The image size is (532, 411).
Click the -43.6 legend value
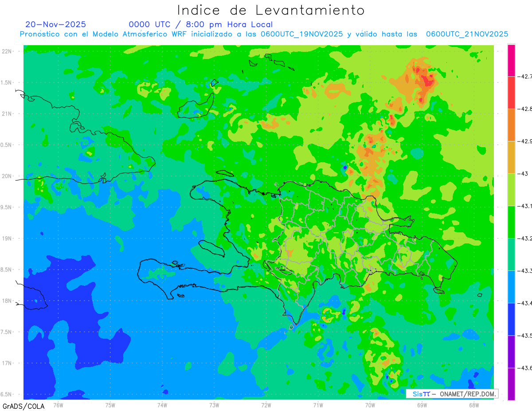tap(526, 368)
